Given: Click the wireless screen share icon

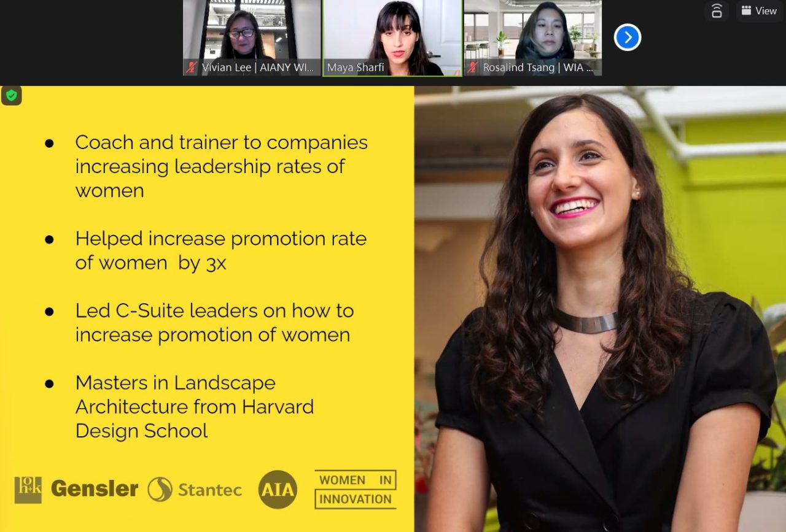Looking at the screenshot, I should point(716,10).
